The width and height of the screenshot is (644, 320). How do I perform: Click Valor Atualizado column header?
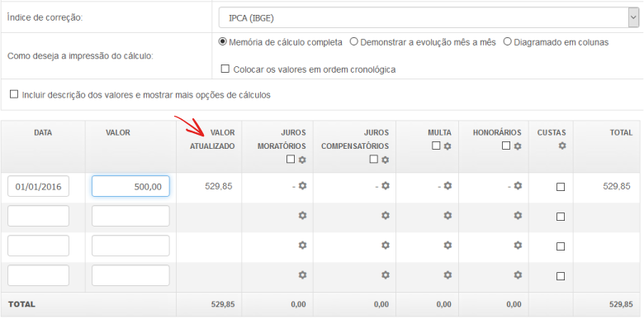(x=212, y=140)
